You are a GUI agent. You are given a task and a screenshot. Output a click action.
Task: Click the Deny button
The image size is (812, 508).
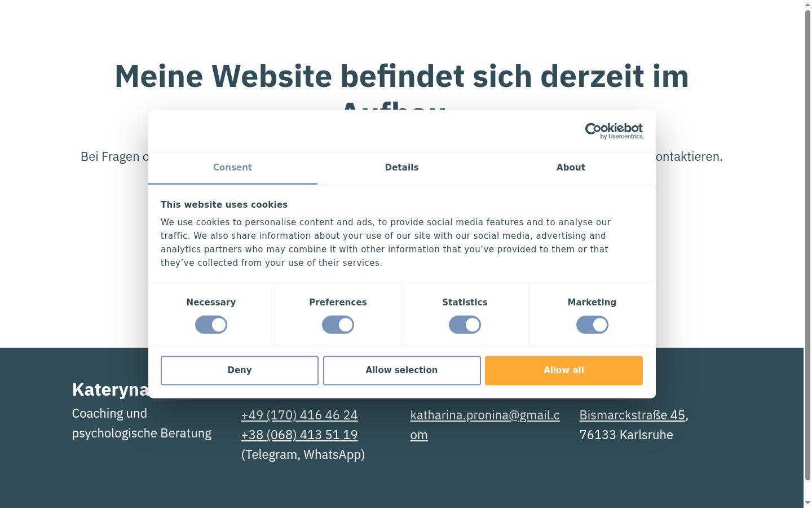tap(240, 370)
